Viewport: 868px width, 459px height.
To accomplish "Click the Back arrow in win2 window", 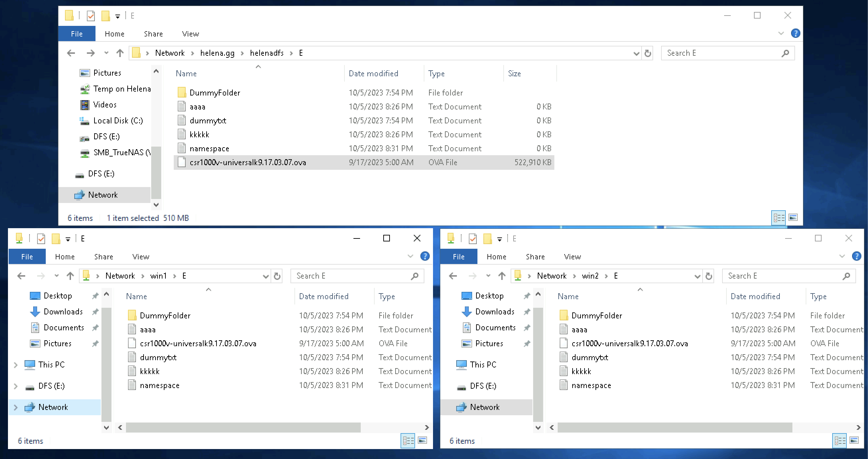I will tap(453, 276).
